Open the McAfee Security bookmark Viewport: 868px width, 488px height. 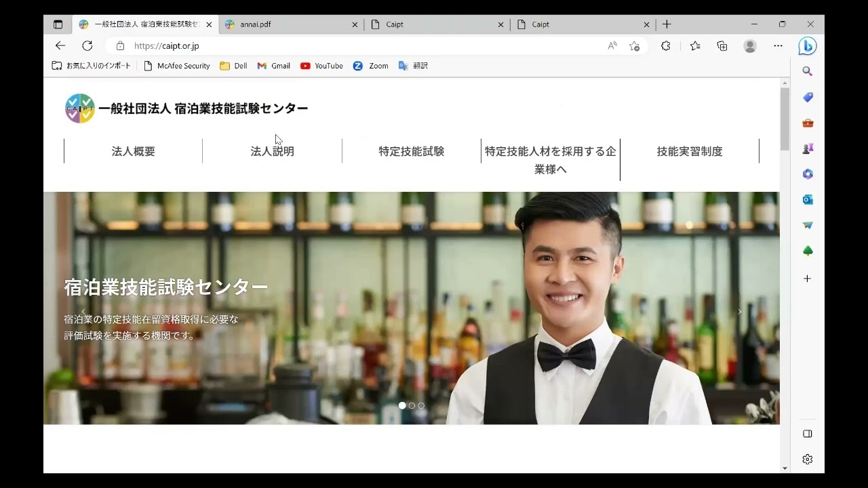(177, 66)
